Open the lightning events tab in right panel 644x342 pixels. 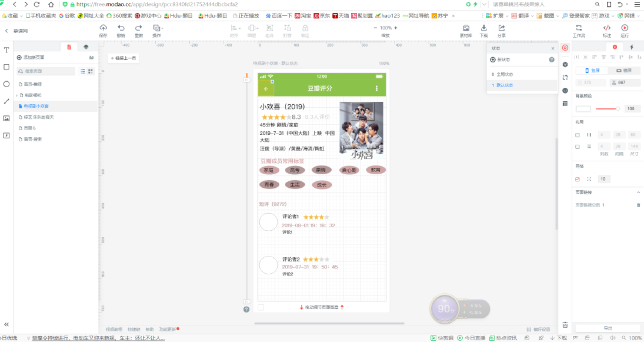pos(632,47)
